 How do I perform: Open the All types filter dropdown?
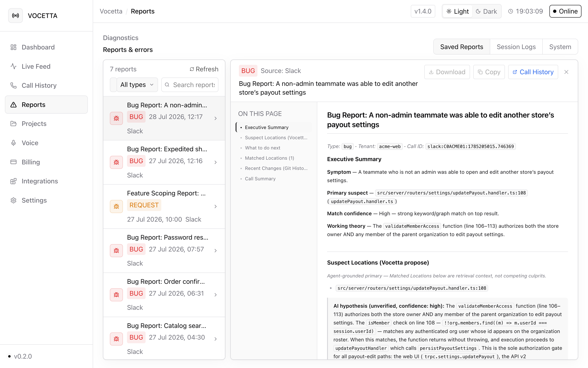137,85
